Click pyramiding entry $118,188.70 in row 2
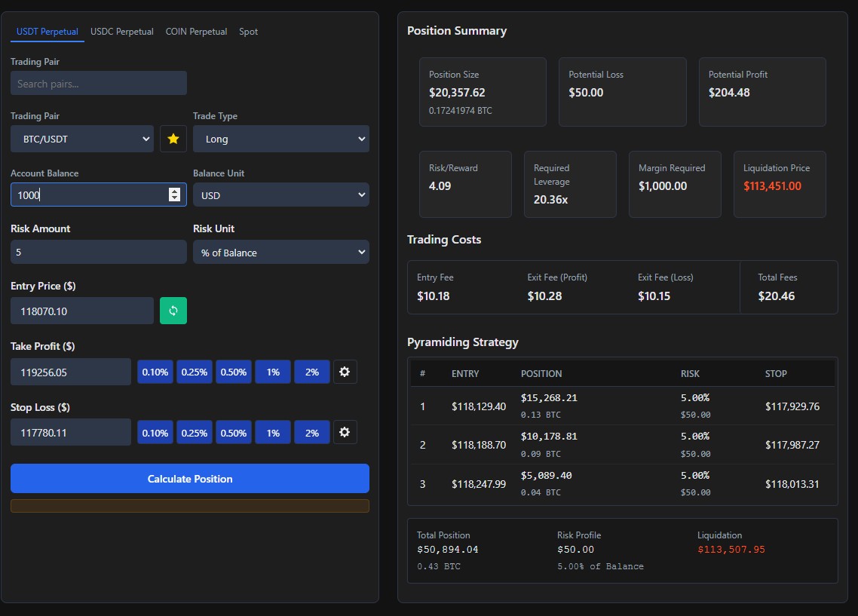Image resolution: width=858 pixels, height=616 pixels. [479, 445]
